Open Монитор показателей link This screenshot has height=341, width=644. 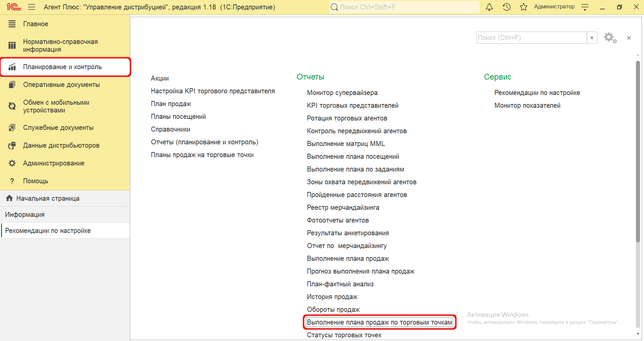(527, 105)
